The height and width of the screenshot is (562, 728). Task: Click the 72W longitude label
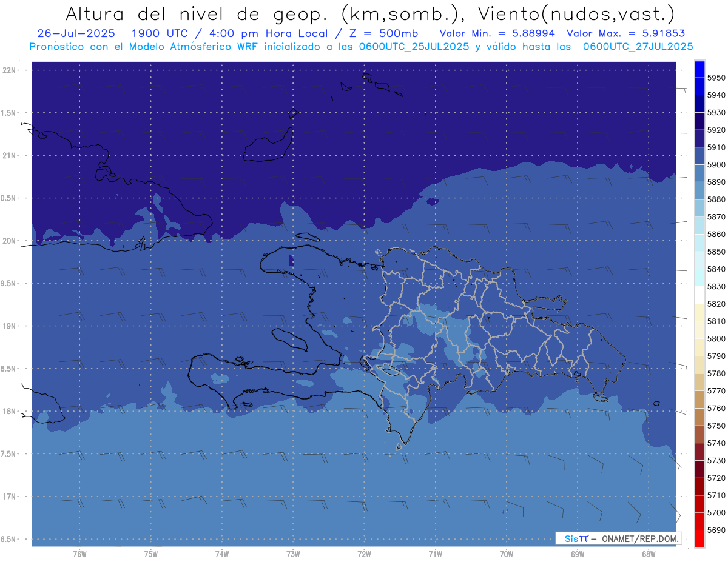[x=364, y=554]
